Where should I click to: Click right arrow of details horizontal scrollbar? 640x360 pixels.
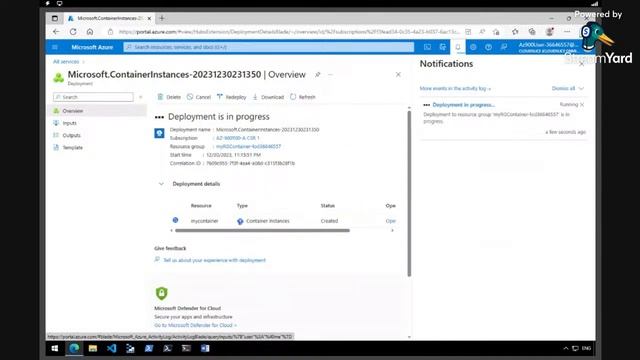pos(392,231)
